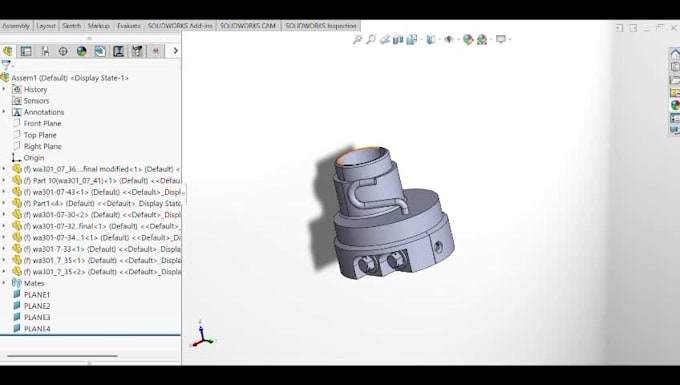This screenshot has height=385, width=680.
Task: Click the tree filter funnel icon
Action: (x=6, y=65)
